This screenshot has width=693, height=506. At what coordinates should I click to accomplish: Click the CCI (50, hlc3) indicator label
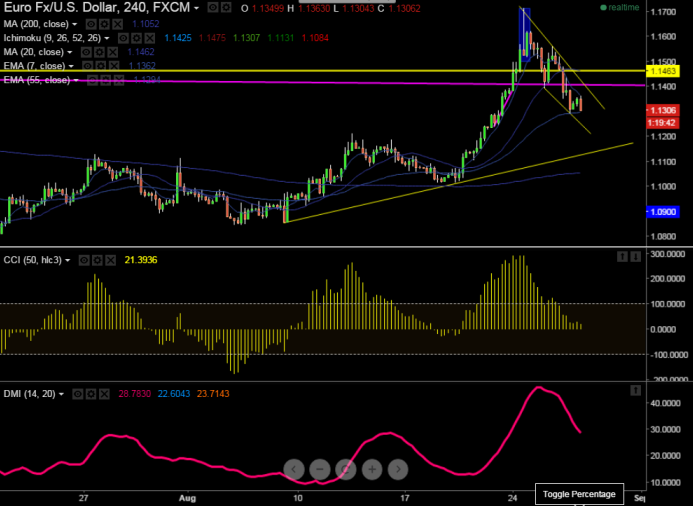[33, 260]
